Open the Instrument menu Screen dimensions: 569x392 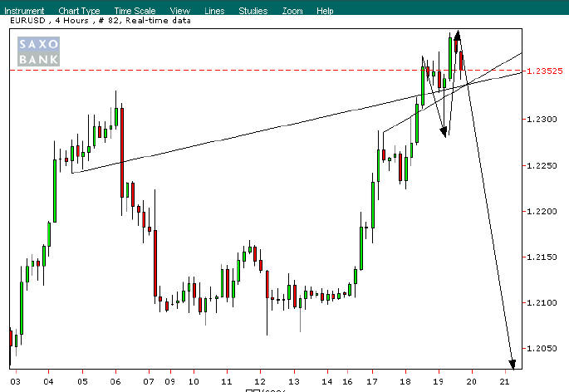click(x=24, y=11)
